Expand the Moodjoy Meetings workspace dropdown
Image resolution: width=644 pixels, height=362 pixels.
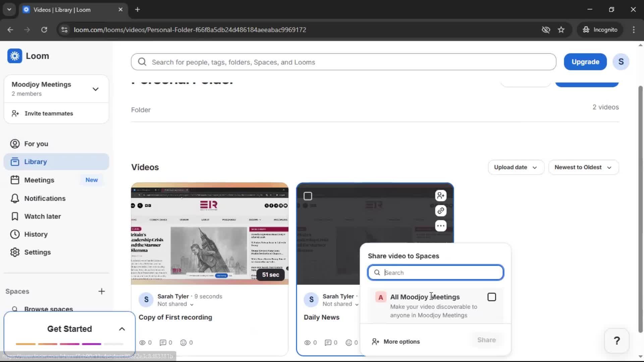96,89
